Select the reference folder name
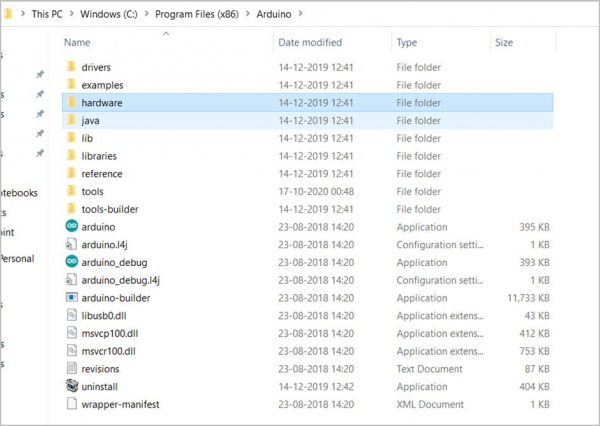This screenshot has width=600, height=426. [102, 174]
